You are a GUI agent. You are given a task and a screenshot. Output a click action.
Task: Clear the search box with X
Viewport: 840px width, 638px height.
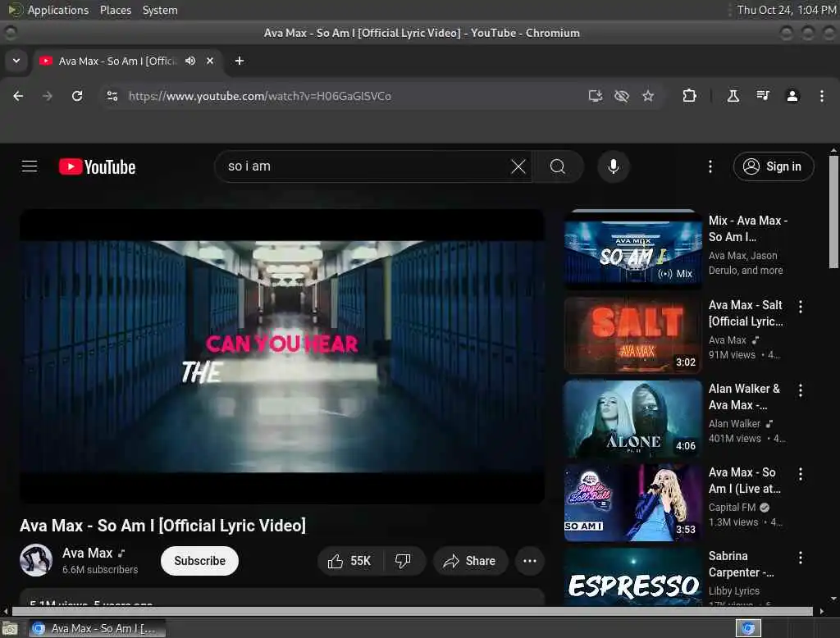(x=518, y=166)
